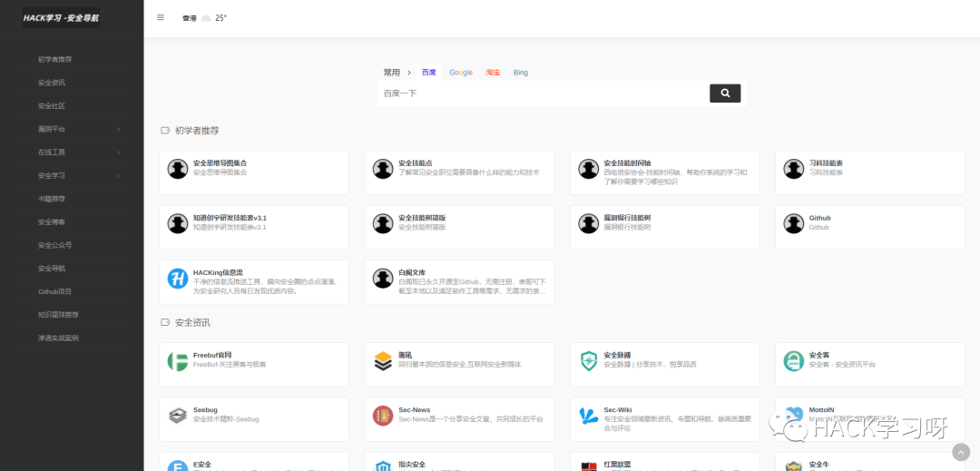Click the 初学者推荐 section heading
The width and height of the screenshot is (980, 471).
click(x=197, y=131)
